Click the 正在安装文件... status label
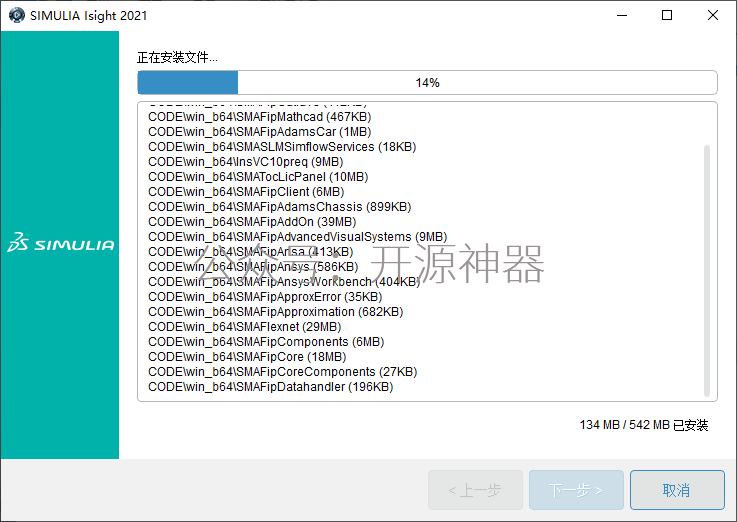This screenshot has width=737, height=522. pyautogui.click(x=177, y=57)
